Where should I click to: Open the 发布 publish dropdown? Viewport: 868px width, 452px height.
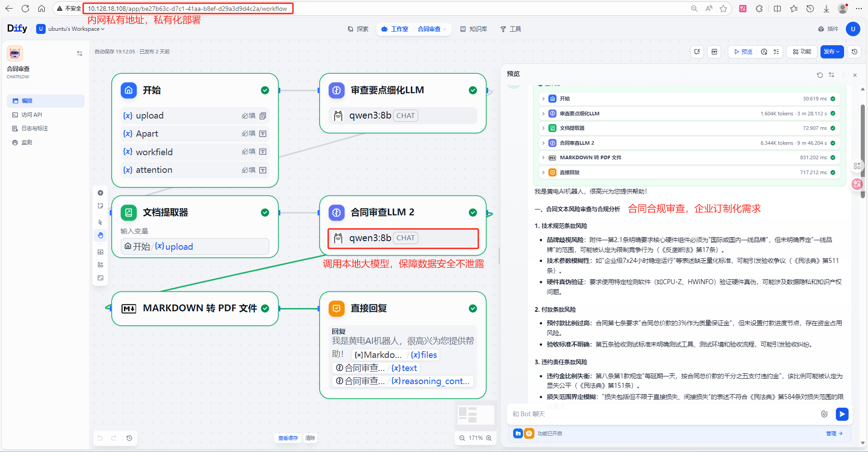coord(831,52)
